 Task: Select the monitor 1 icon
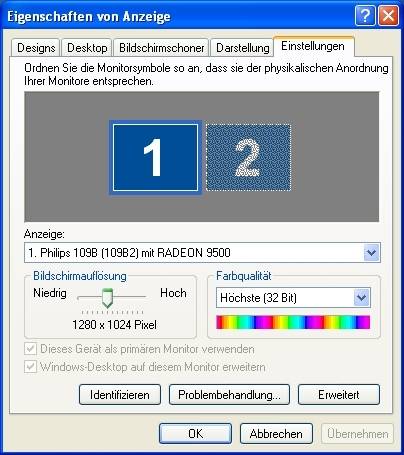(155, 157)
